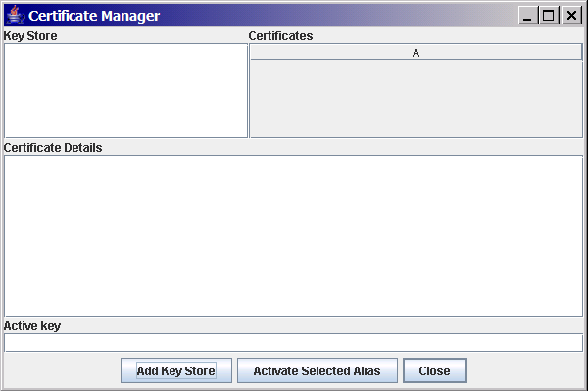Minimize the Certificate Manager window
The image size is (588, 391).
tap(527, 16)
